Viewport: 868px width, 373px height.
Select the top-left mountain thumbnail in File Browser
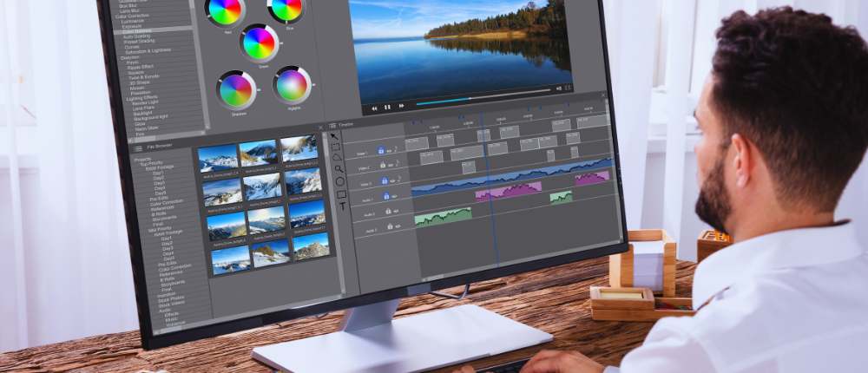218,157
